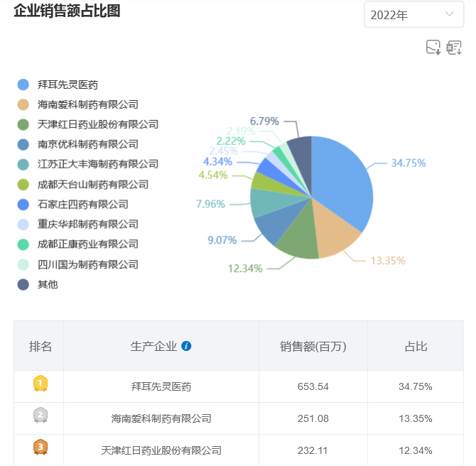Click the 南京优科制药 legend color dot

pyautogui.click(x=23, y=144)
